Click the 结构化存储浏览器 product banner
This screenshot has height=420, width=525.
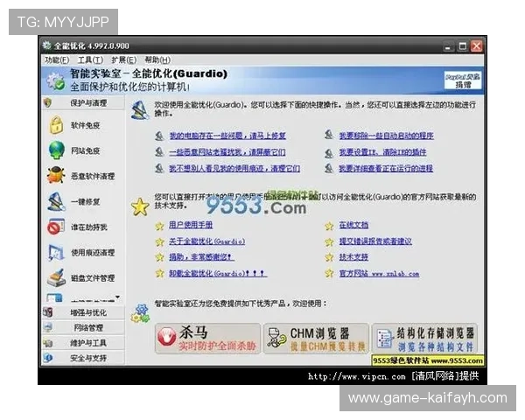click(x=425, y=339)
